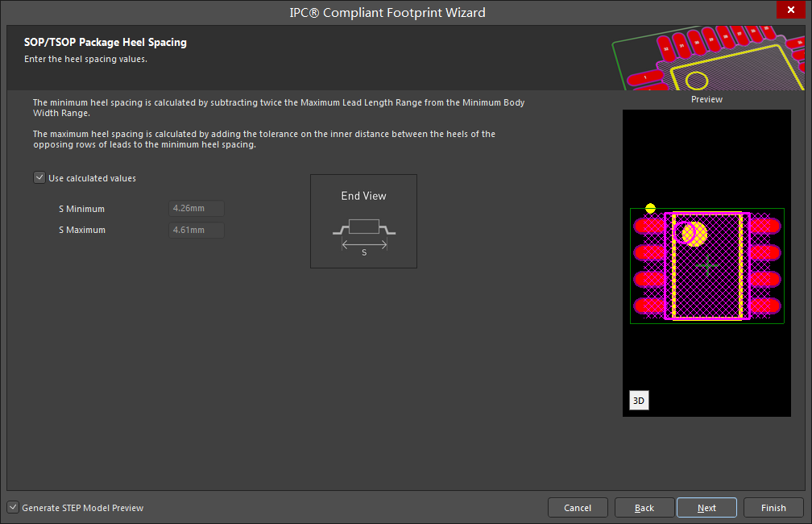Click yellow pin-1 dot above the footprint
The image size is (812, 524).
[650, 209]
